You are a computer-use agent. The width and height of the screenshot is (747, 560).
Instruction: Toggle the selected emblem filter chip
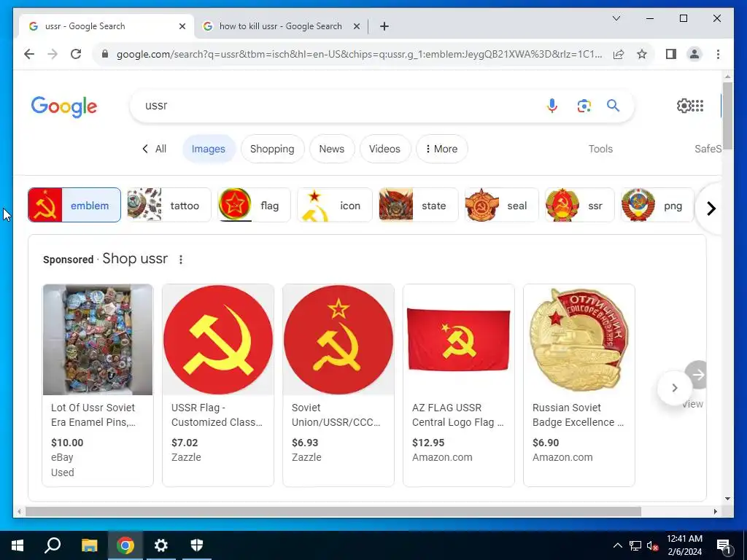pyautogui.click(x=74, y=205)
